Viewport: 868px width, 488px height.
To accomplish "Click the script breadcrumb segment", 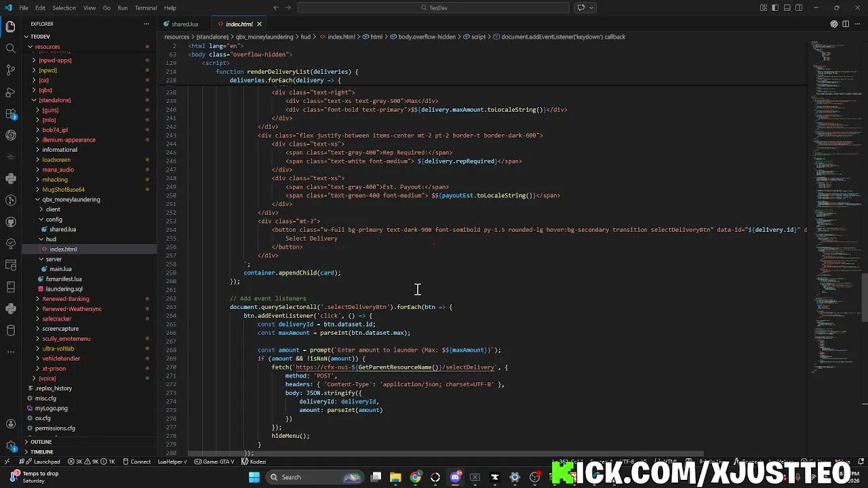I will (x=475, y=37).
